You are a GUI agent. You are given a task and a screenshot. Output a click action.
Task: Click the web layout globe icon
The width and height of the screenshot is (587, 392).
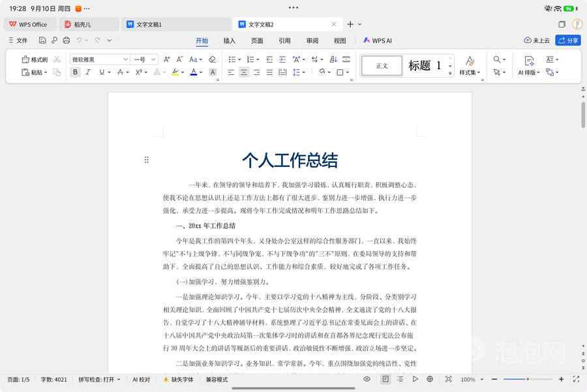coord(430,379)
